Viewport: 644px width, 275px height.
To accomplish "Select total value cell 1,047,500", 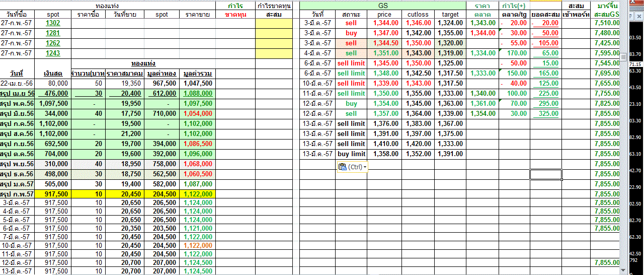I will pyautogui.click(x=198, y=84).
